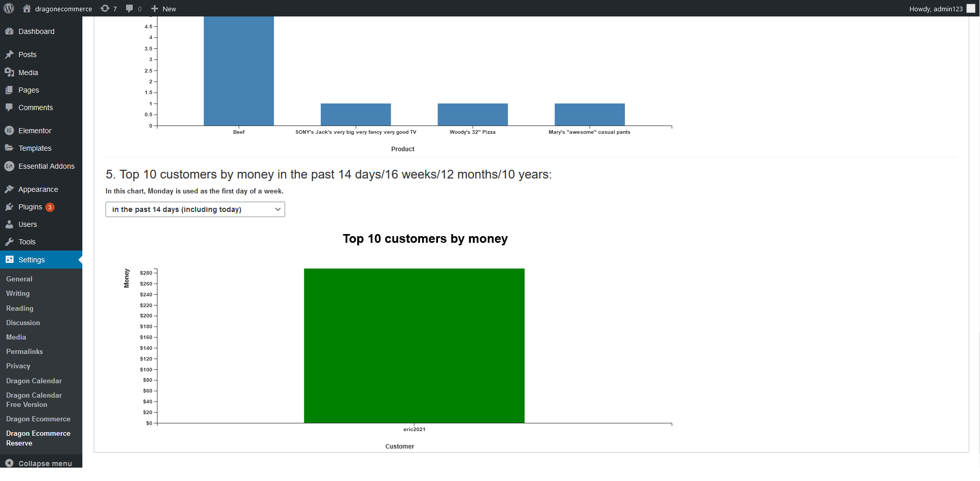Click the Plugins update count badge
The image size is (980, 481).
(50, 207)
